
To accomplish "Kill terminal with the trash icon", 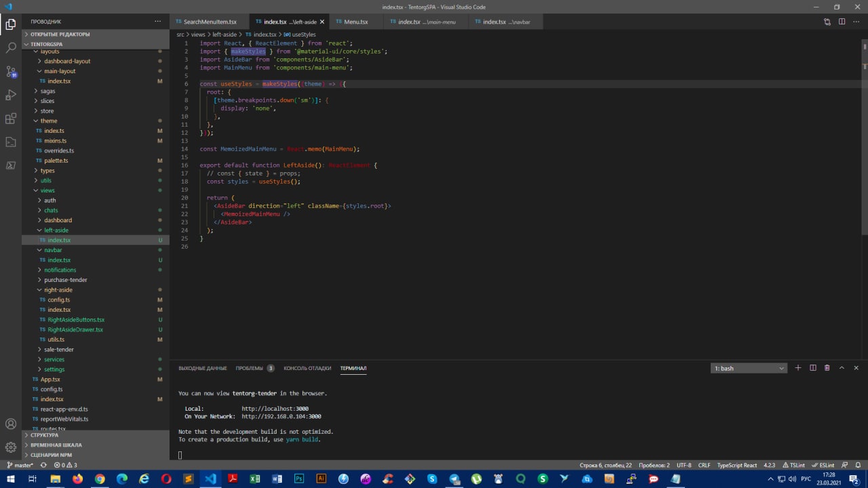I will (x=827, y=368).
